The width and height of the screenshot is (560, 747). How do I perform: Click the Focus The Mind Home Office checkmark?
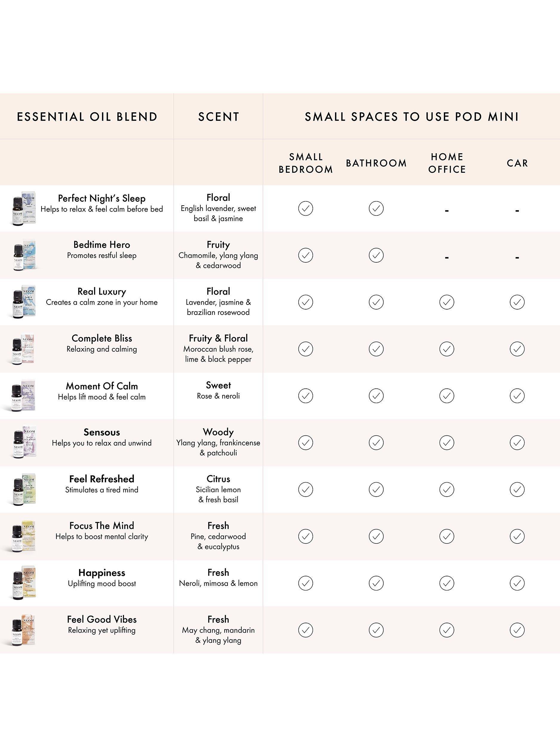click(447, 536)
